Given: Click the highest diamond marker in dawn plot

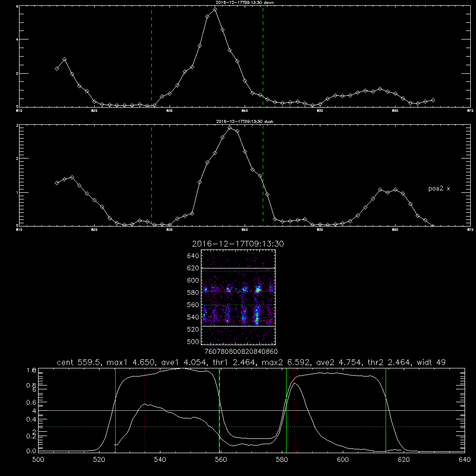Looking at the screenshot, I should click(x=215, y=10).
